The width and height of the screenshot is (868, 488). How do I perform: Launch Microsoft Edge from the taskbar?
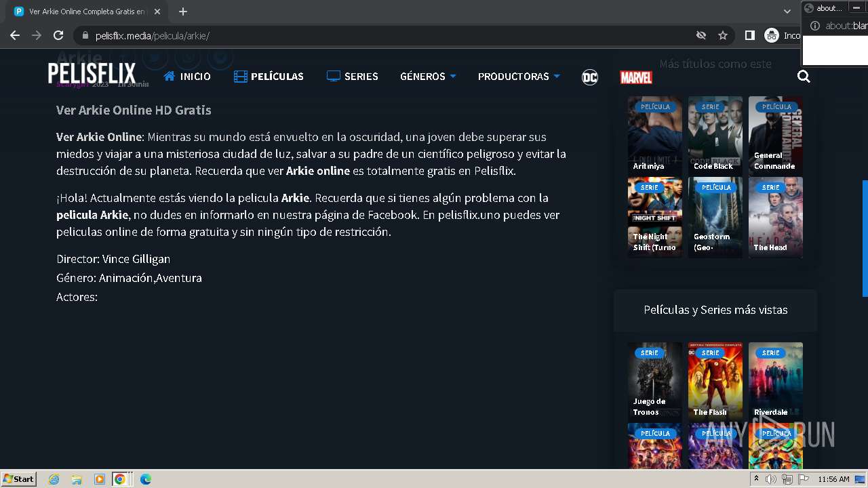tap(145, 479)
